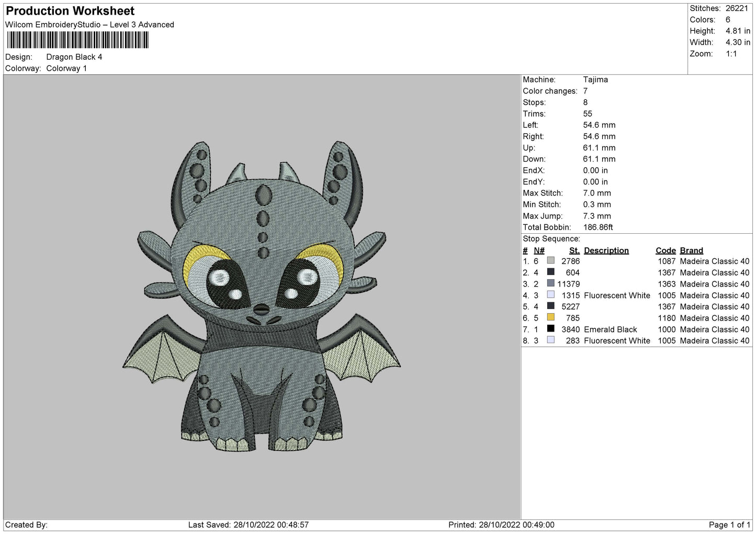Click the stitches count 26221
756x534 pixels.
click(737, 8)
